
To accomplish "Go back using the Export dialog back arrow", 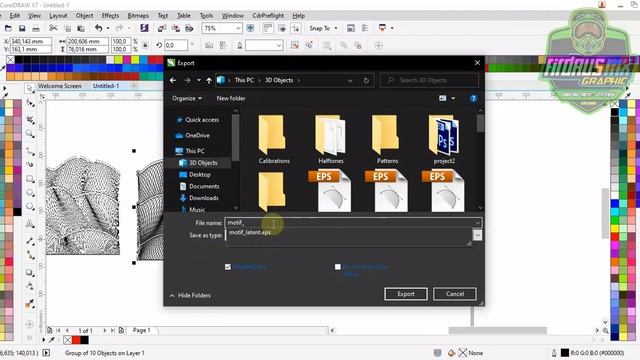I will 173,80.
